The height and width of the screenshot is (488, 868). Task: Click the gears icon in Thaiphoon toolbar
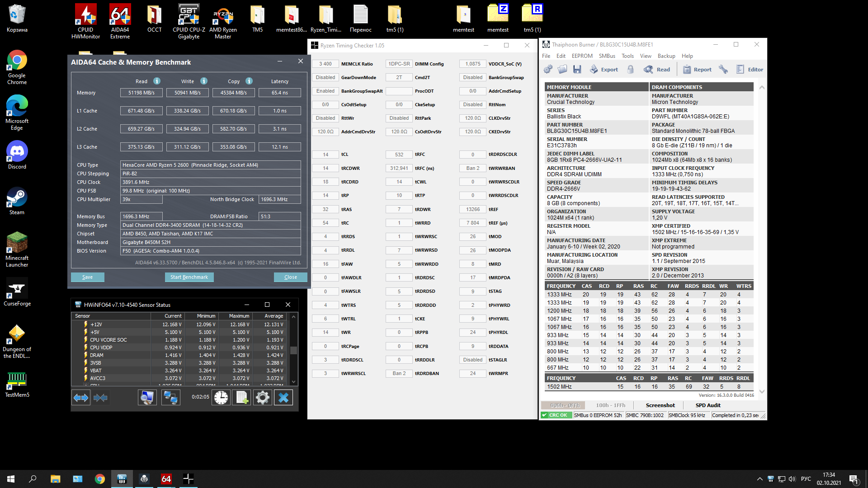click(548, 69)
